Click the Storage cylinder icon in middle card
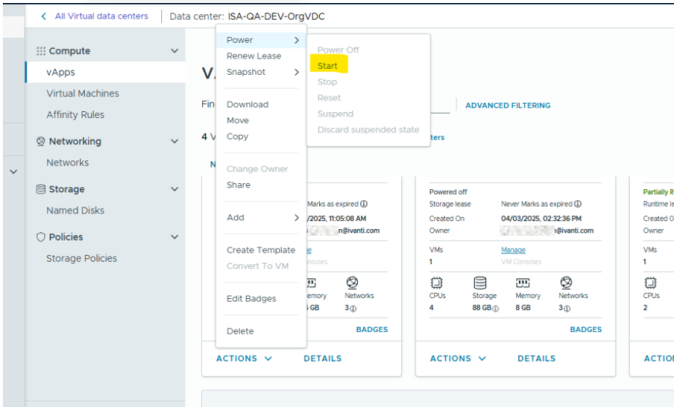Viewport: 674px width, 407px height. (479, 284)
